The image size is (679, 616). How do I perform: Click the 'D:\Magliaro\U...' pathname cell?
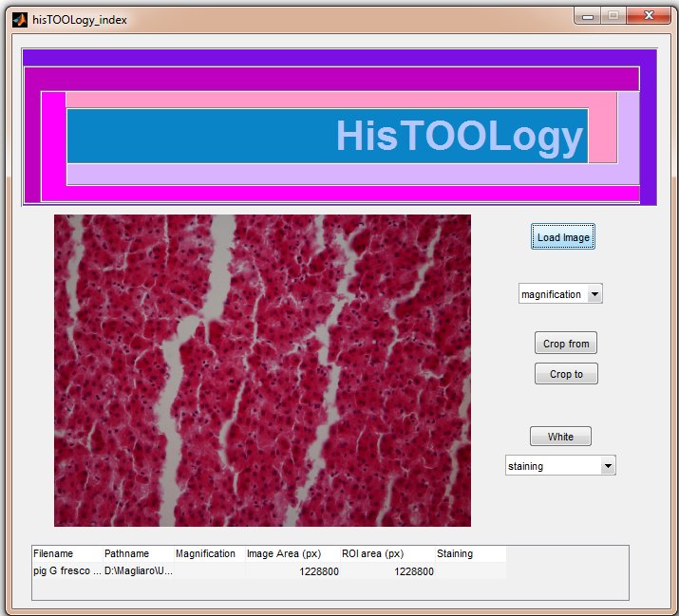(x=139, y=570)
